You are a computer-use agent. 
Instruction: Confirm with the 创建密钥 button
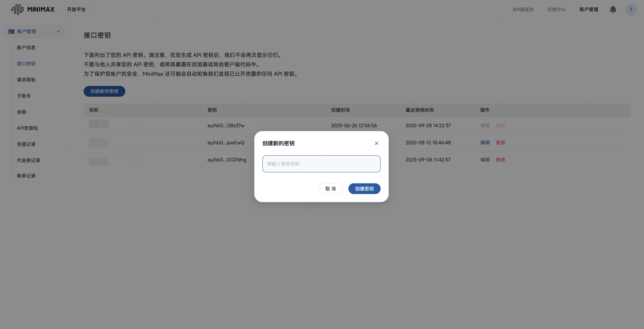364,189
